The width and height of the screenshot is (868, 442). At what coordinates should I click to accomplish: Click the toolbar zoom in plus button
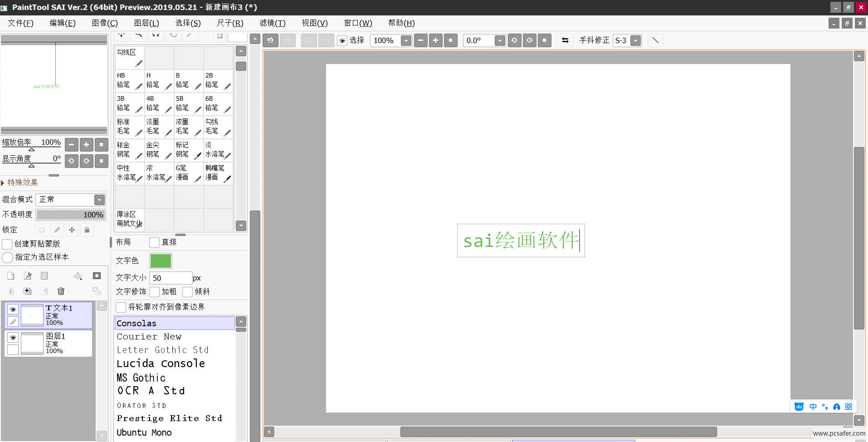435,40
